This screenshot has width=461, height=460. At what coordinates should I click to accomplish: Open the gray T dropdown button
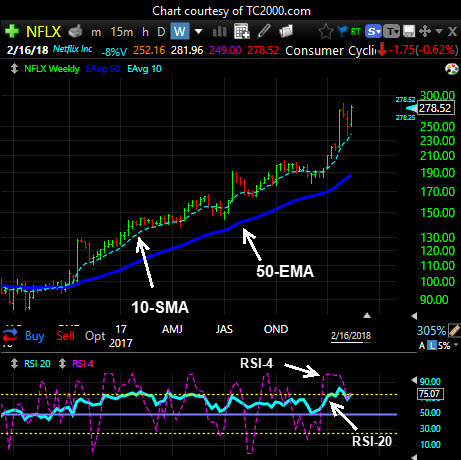pos(391,32)
